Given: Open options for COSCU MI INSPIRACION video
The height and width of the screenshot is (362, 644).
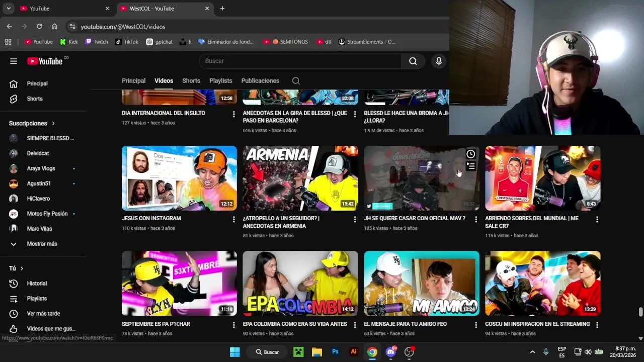Looking at the screenshot, I should (597, 325).
